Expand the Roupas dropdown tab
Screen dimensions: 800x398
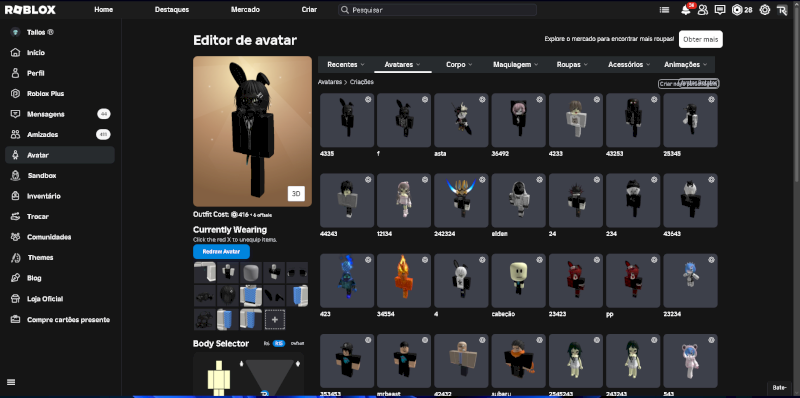(572, 65)
